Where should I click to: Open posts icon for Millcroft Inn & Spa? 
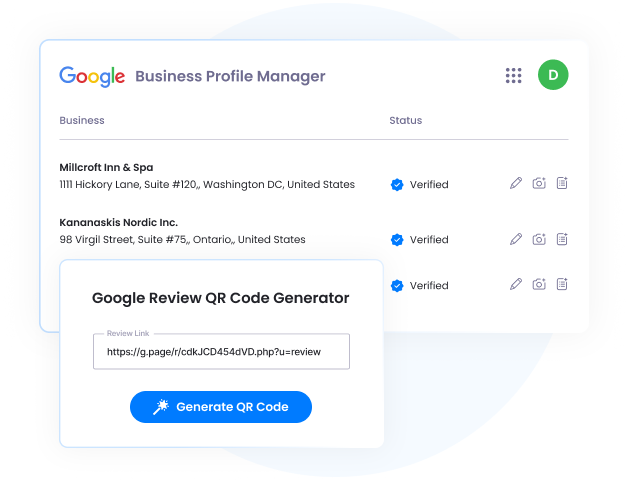562,184
